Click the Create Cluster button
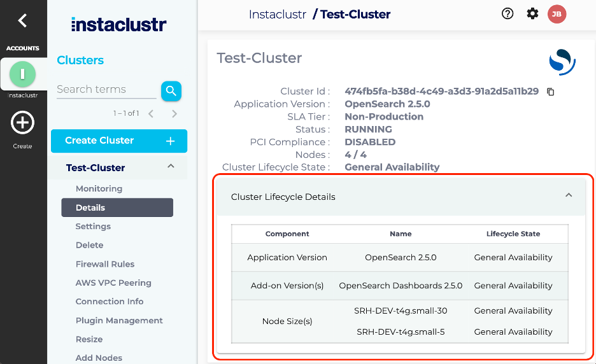Image resolution: width=596 pixels, height=364 pixels. [119, 141]
